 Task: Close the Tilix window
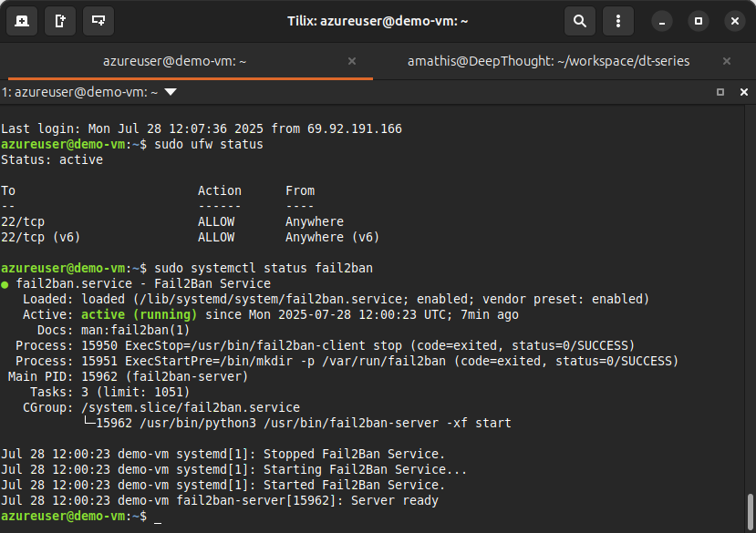[735, 21]
